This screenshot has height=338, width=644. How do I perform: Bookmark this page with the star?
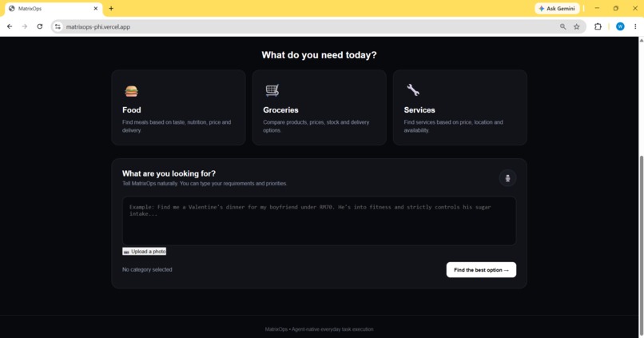coord(577,26)
